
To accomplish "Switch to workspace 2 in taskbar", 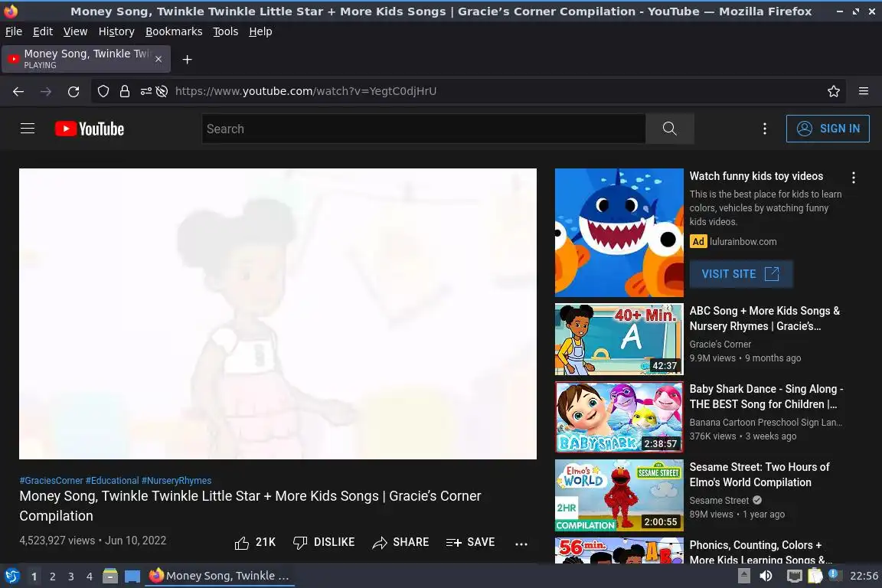I will tap(52, 577).
